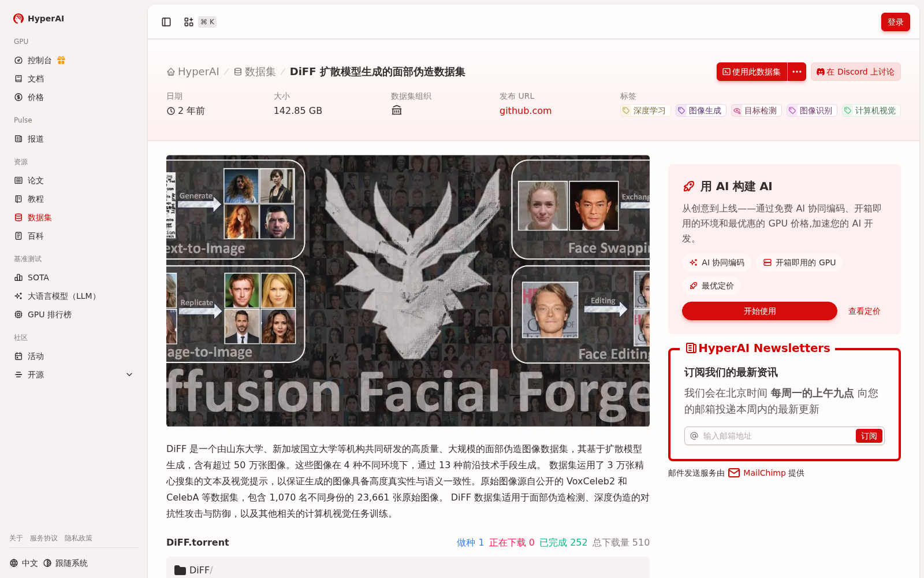The width and height of the screenshot is (924, 578).
Task: Click the 订阅 subscribe button
Action: click(x=869, y=436)
